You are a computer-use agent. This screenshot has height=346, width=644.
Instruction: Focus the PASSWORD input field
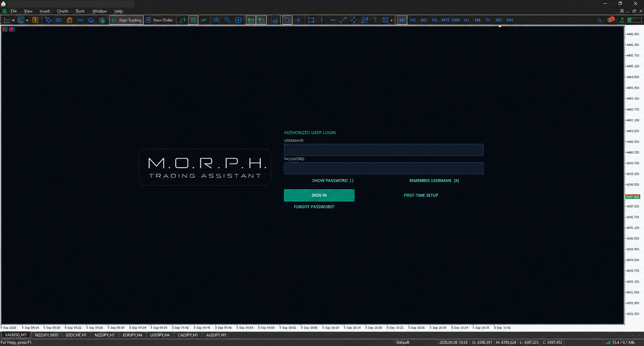(384, 168)
